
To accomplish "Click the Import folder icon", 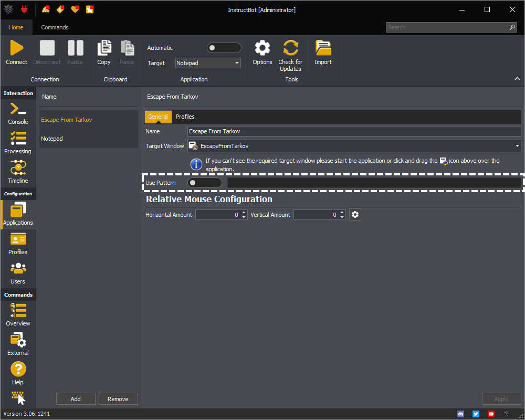I will [x=323, y=48].
